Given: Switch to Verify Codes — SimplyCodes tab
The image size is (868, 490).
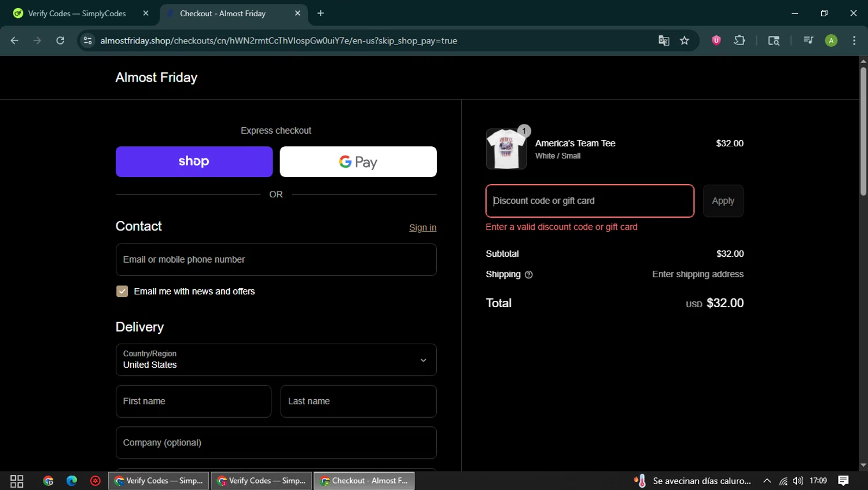Looking at the screenshot, I should (77, 13).
